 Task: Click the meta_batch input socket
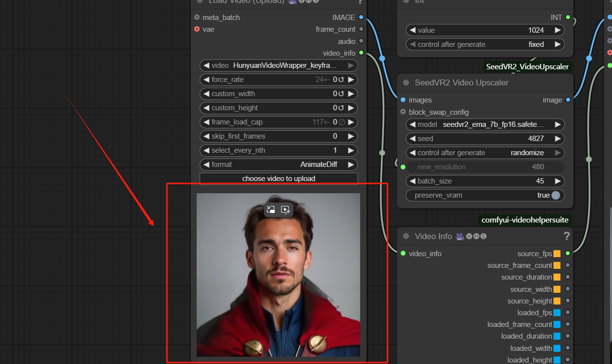(x=197, y=18)
